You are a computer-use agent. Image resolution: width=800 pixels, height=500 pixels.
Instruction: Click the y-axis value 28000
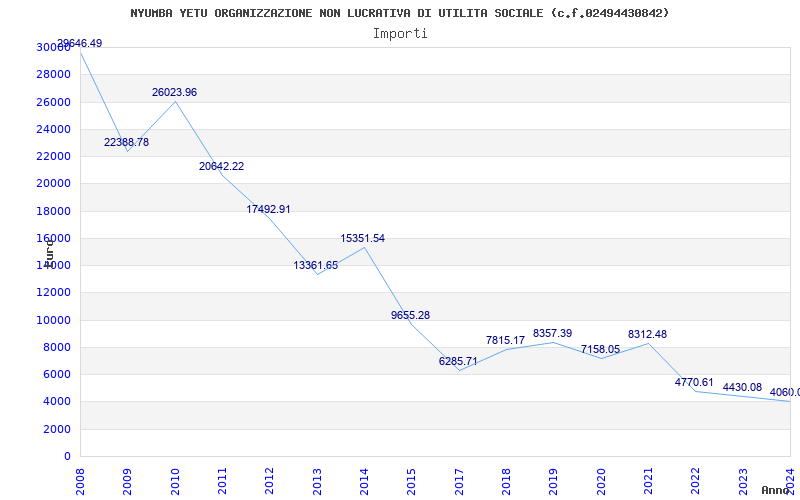pyautogui.click(x=54, y=74)
